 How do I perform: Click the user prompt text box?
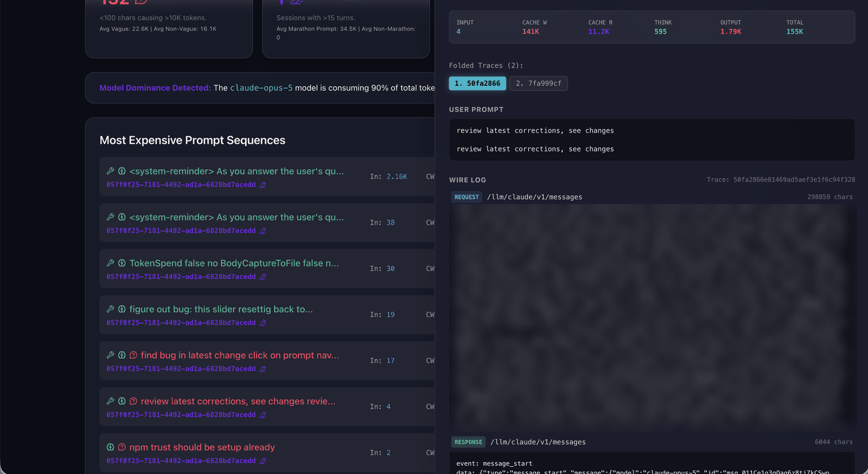coord(652,140)
